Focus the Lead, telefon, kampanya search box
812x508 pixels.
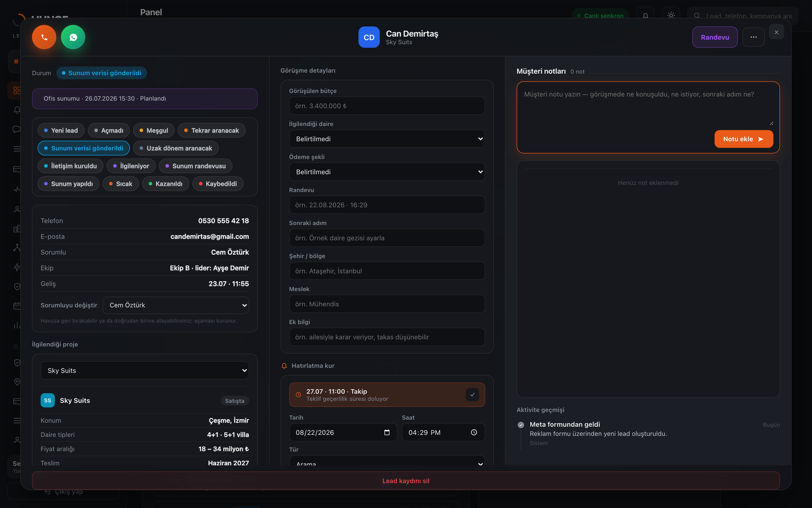coord(742,15)
